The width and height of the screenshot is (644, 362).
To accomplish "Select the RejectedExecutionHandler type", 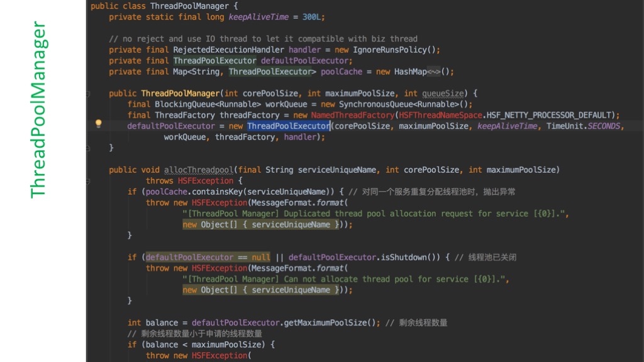I will (x=228, y=50).
